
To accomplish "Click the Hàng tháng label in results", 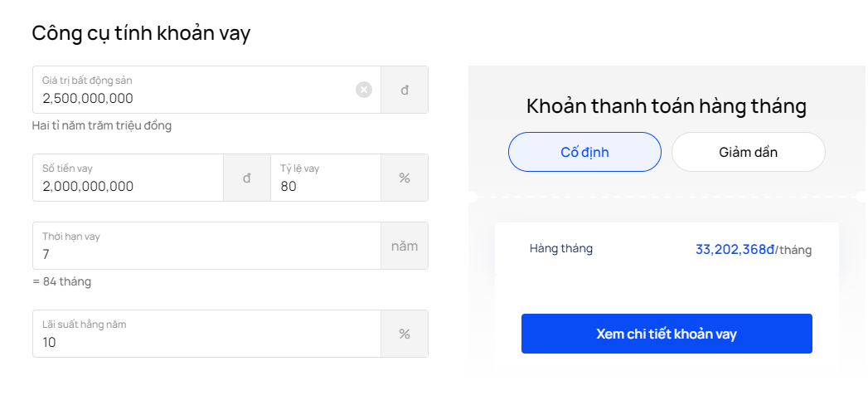I will [x=560, y=248].
